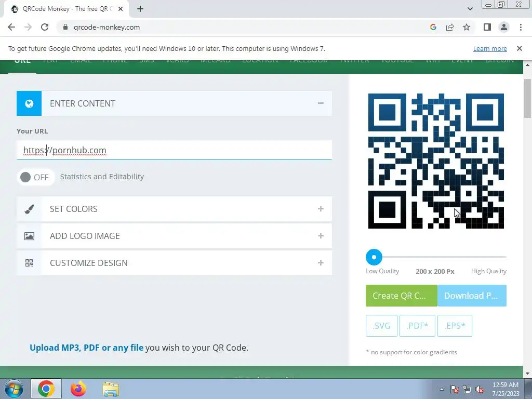Viewport: 532px width, 399px height.
Task: Share this page using the share icon
Action: tap(450, 27)
